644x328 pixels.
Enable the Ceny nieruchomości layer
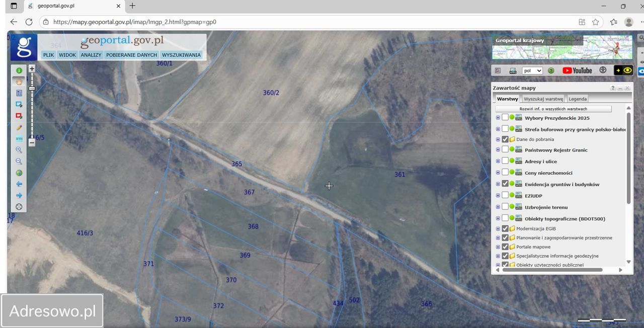pyautogui.click(x=505, y=173)
